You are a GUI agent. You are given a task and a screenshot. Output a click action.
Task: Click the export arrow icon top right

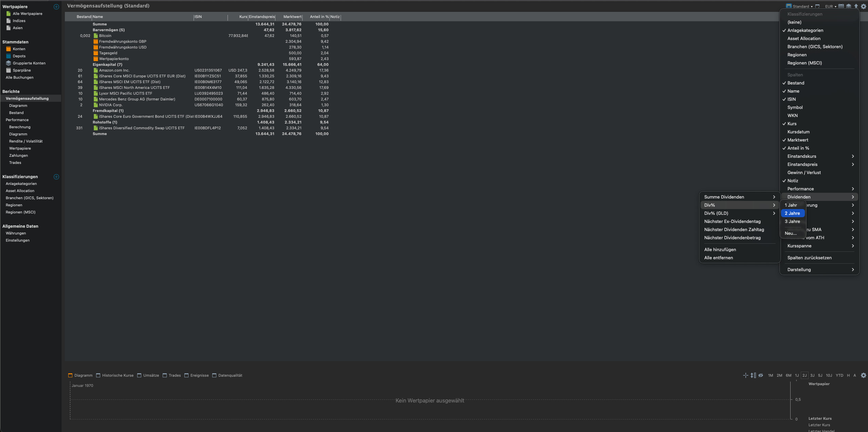(x=856, y=6)
